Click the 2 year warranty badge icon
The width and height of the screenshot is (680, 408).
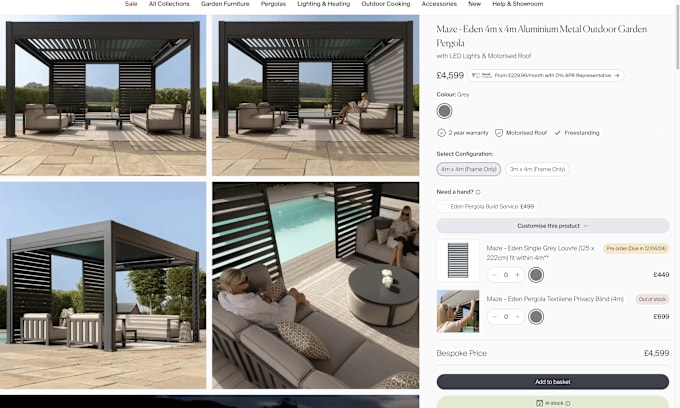tap(441, 133)
